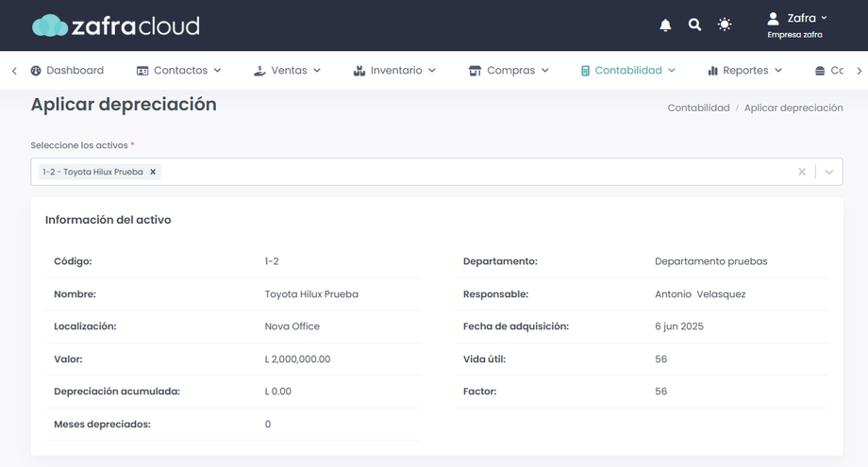
Task: Clear all selected assets in the field
Action: coord(802,172)
